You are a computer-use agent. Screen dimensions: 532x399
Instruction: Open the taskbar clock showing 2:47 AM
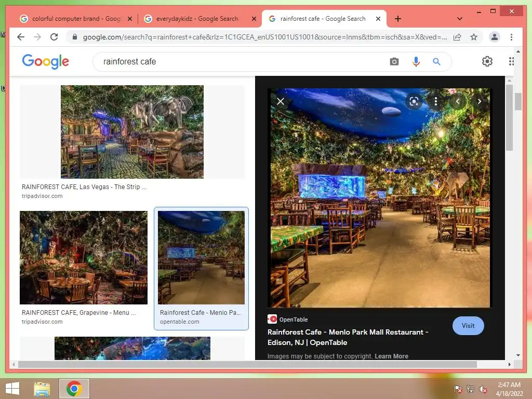(509, 389)
